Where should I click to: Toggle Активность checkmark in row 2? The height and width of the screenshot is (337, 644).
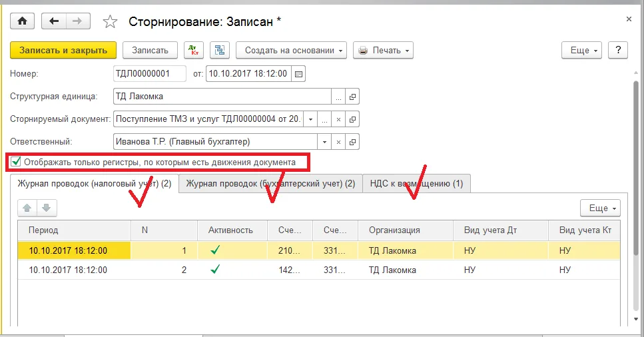(x=215, y=270)
